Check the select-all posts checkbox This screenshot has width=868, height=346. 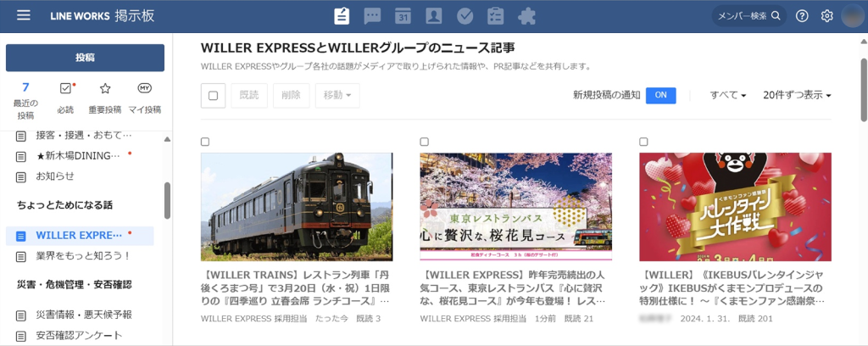pos(213,96)
